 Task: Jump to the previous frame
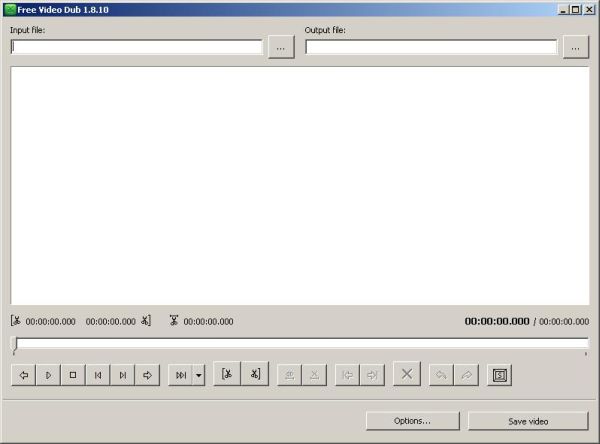tap(98, 375)
